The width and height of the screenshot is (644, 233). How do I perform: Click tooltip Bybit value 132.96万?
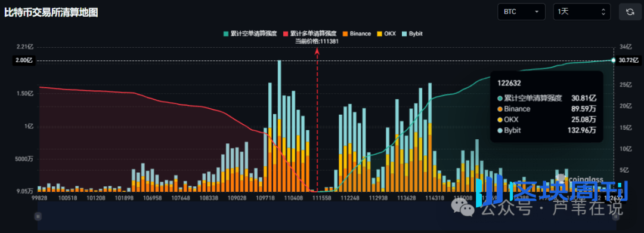click(x=581, y=130)
